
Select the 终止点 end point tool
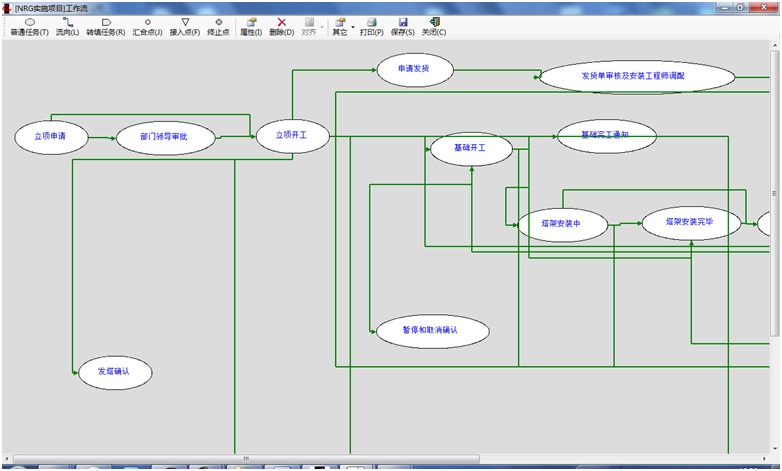218,27
